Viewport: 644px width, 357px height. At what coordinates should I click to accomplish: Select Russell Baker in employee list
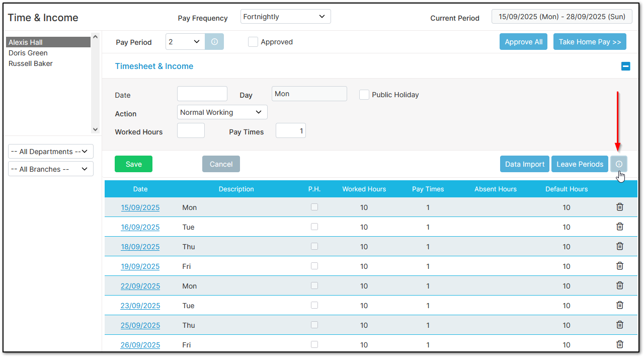31,63
